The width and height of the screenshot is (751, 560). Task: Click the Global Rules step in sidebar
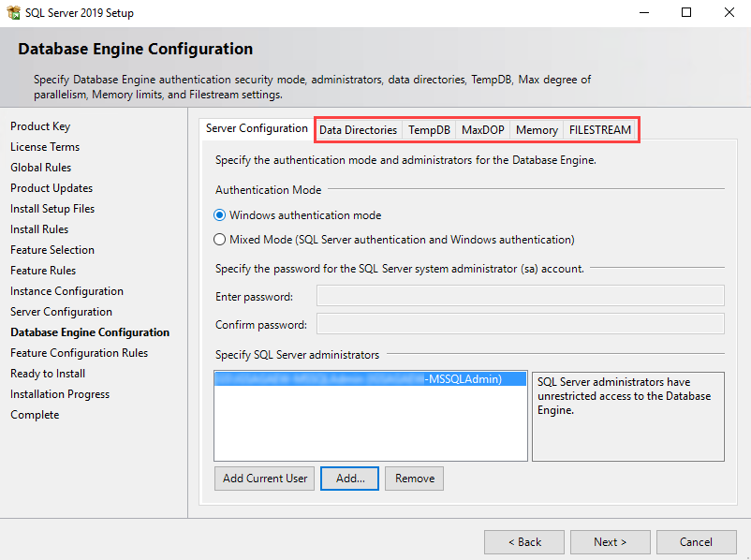coord(40,168)
